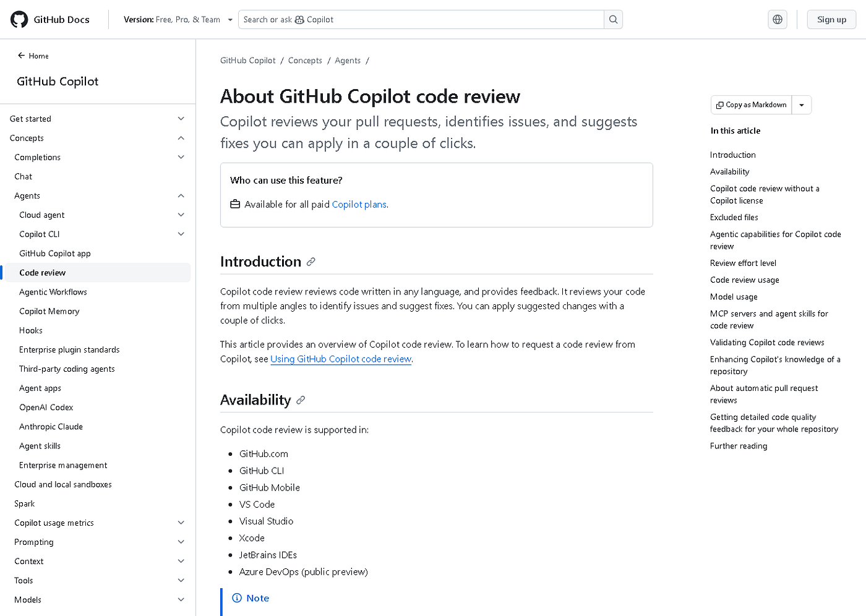Click the Sign up button
This screenshot has height=616, width=866.
(x=831, y=19)
